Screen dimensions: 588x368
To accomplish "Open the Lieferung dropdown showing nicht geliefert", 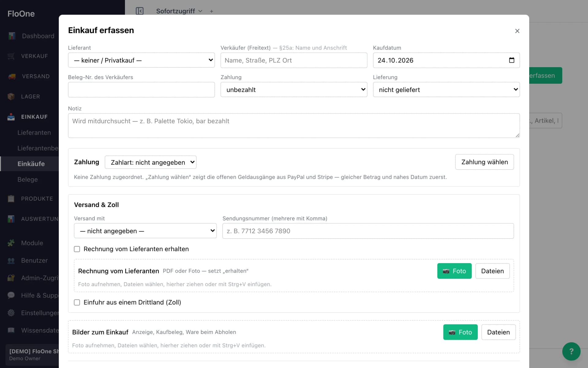I will click(446, 90).
